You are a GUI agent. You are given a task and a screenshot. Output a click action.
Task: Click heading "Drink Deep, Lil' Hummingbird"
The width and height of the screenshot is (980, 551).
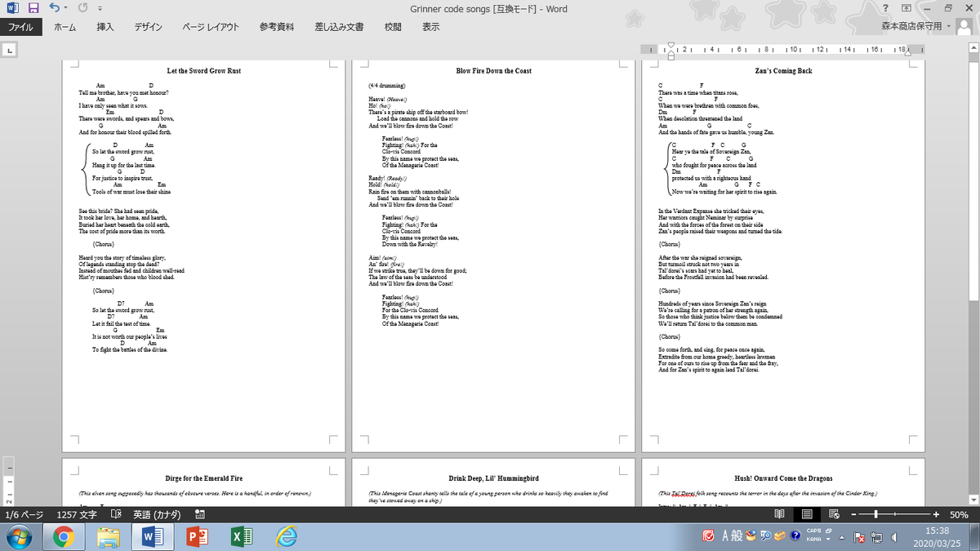click(x=493, y=478)
